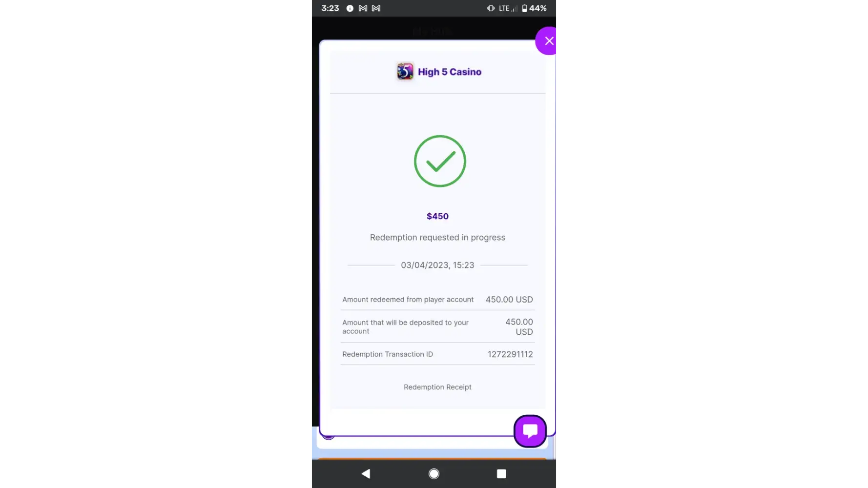The image size is (868, 488).
Task: Tap the Redemption requested in progress text
Action: point(437,238)
